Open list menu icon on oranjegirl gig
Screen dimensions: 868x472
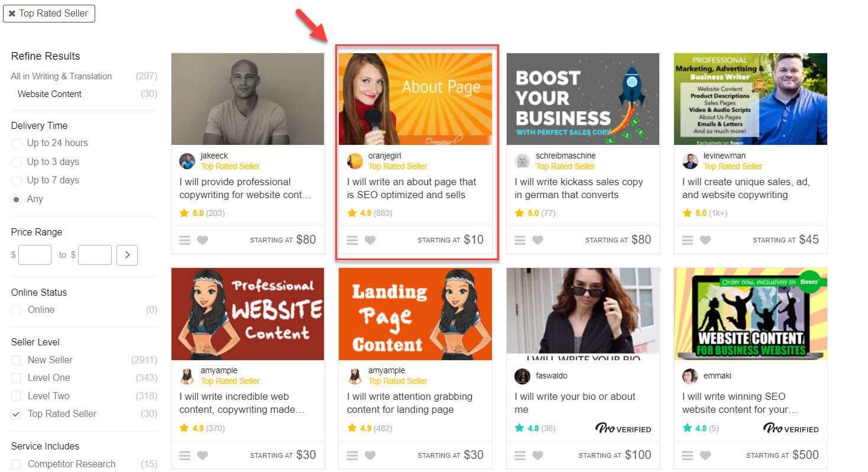tap(352, 240)
